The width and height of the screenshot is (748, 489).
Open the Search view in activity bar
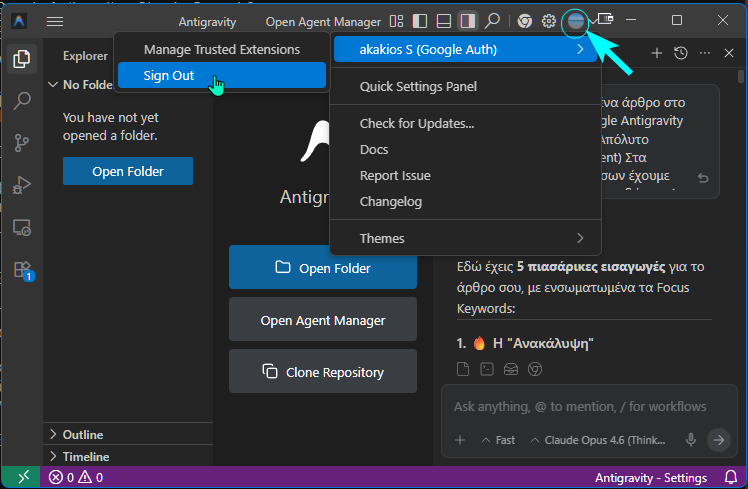tap(22, 100)
